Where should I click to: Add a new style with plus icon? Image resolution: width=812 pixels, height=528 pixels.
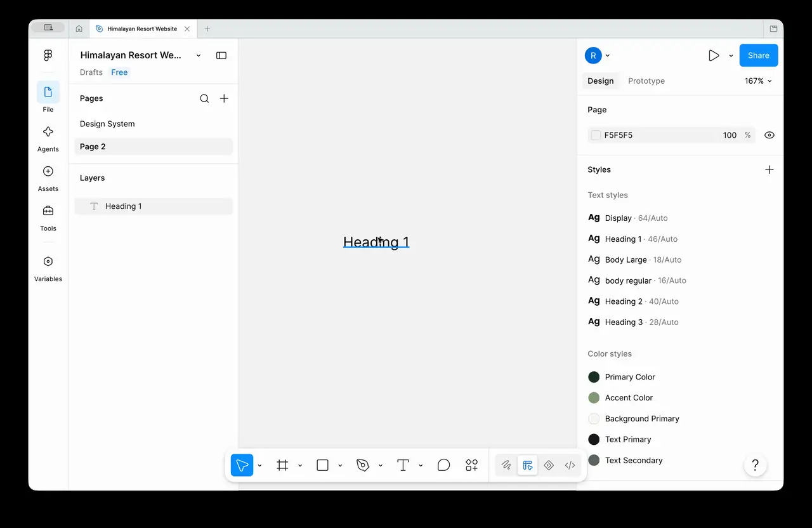pos(769,169)
